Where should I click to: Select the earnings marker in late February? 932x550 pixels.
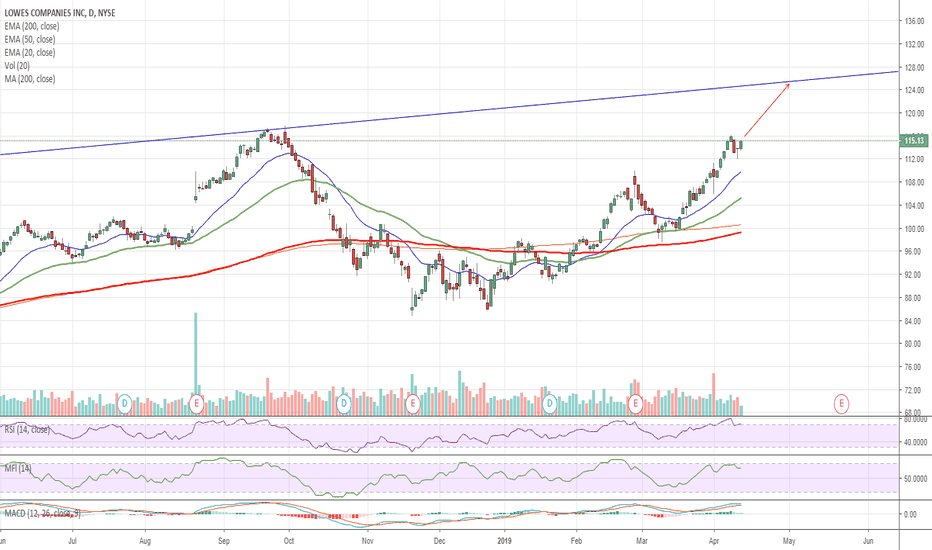pos(635,404)
